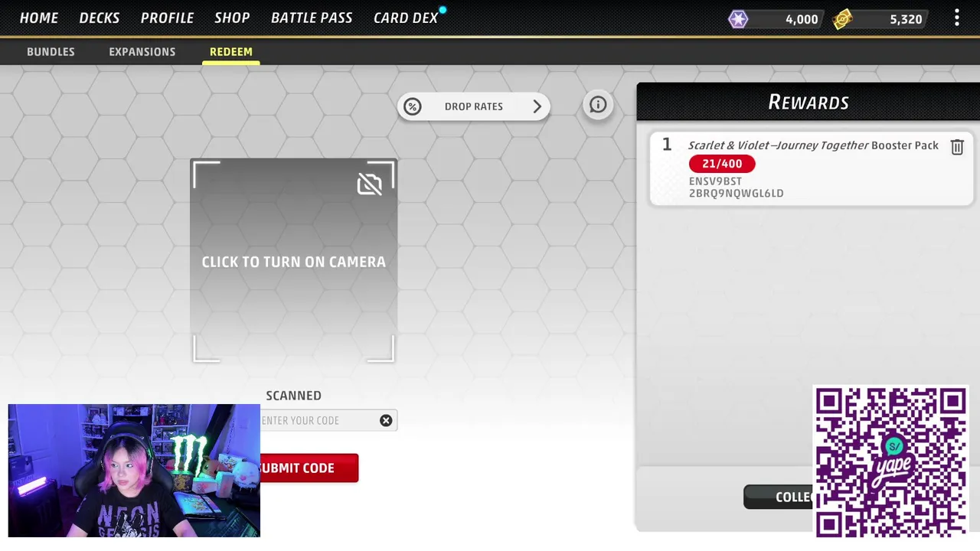Click the Collect button in Rewards

coord(778,497)
